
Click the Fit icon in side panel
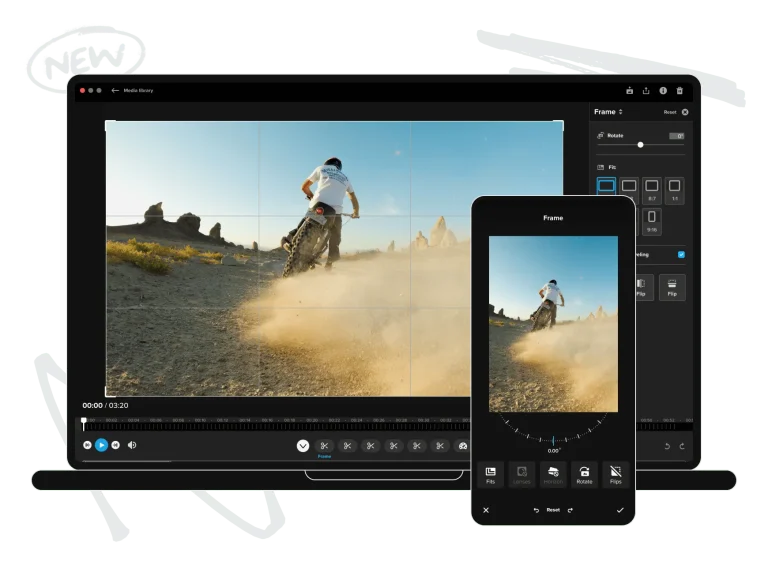[x=600, y=167]
